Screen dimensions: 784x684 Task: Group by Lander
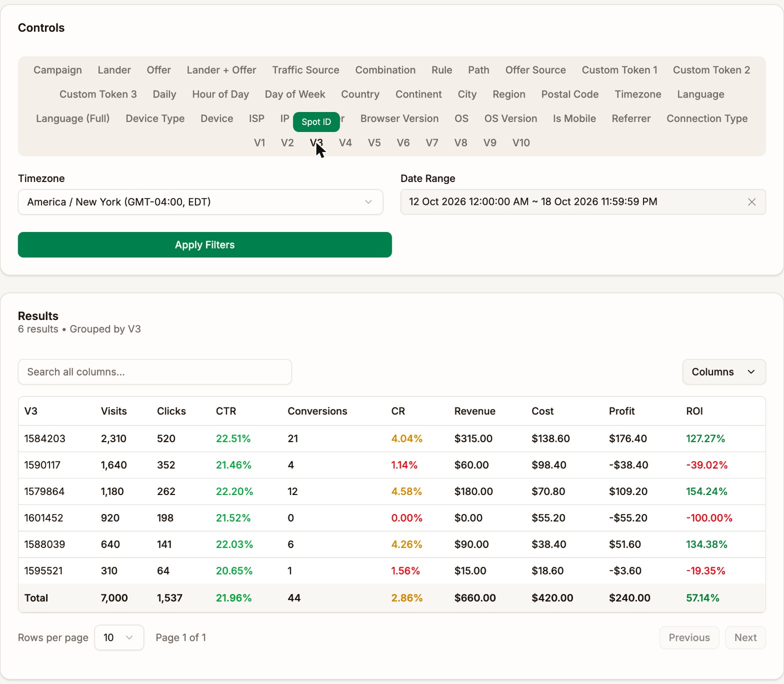click(114, 70)
